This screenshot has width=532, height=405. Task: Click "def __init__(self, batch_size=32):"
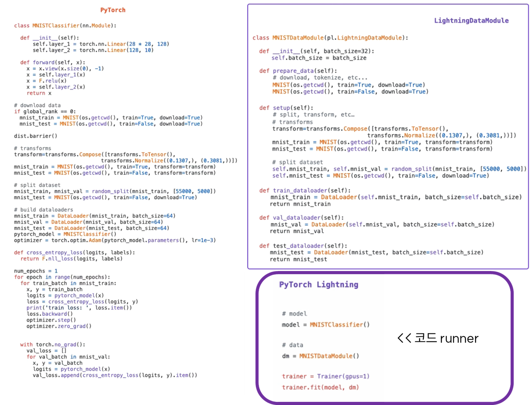[x=317, y=51]
